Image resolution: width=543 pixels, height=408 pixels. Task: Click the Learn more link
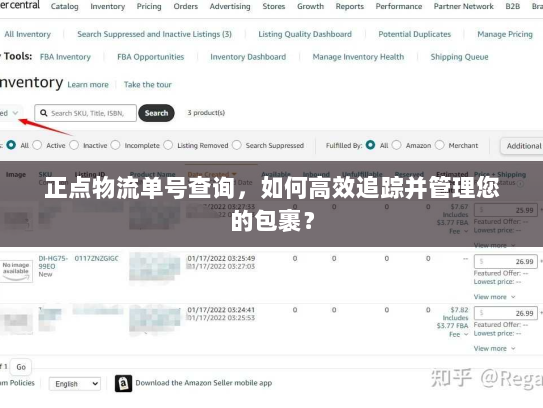(88, 85)
